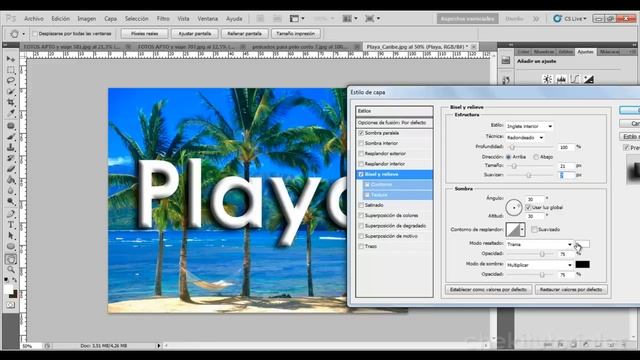Enable the Resplandor interior style
Screen dimensions: 640x360
[x=361, y=164]
